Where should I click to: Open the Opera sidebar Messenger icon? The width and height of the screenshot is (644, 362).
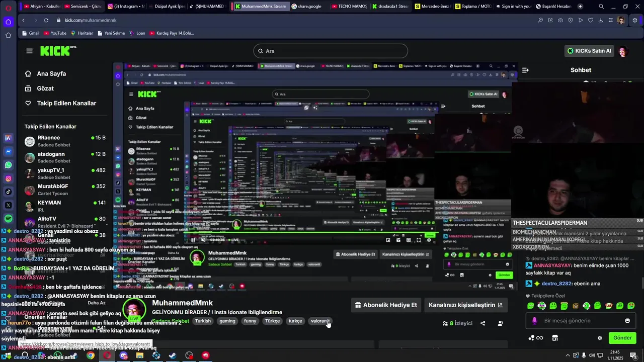[8, 151]
